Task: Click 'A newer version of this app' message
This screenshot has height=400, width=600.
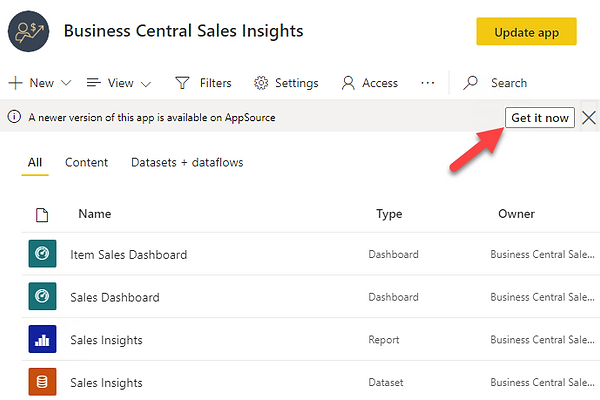Action: pos(152,118)
